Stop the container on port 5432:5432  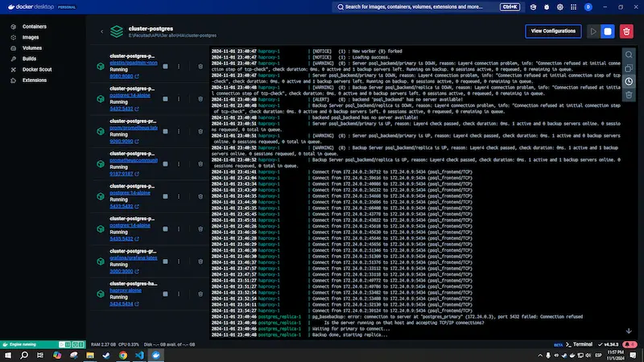(x=165, y=99)
